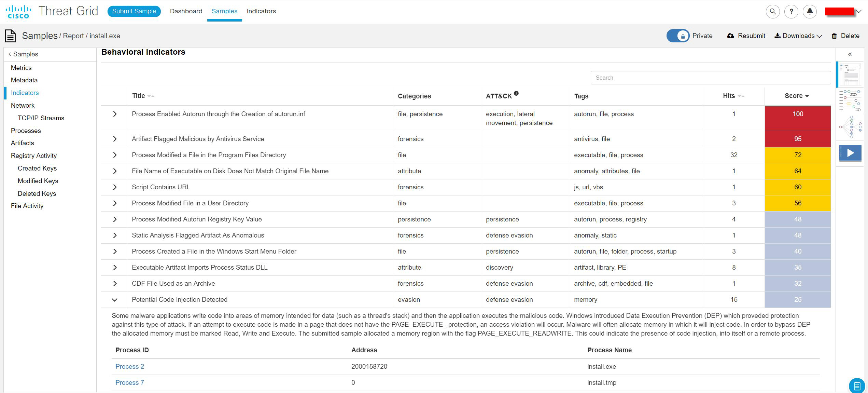Click the Submit Sample button

[134, 11]
